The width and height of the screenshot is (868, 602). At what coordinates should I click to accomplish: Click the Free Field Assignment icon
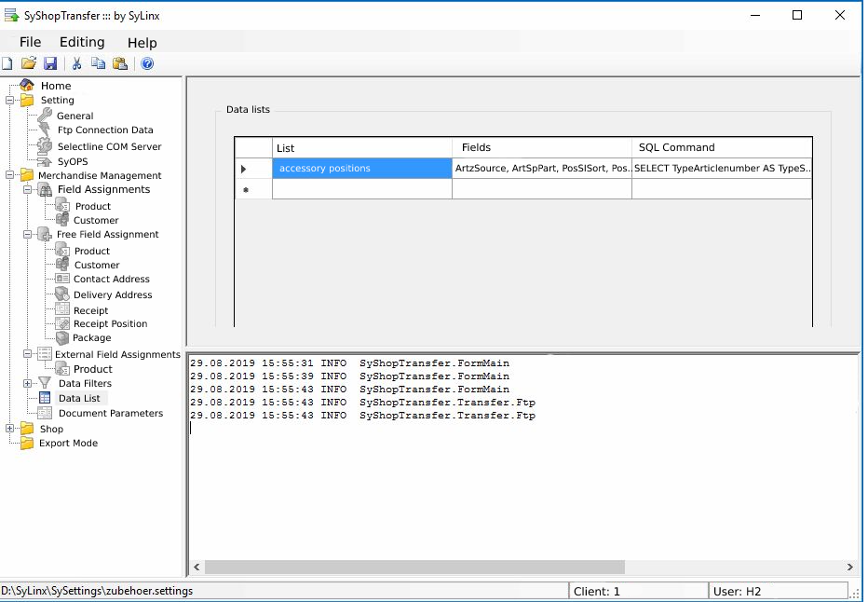click(x=45, y=234)
